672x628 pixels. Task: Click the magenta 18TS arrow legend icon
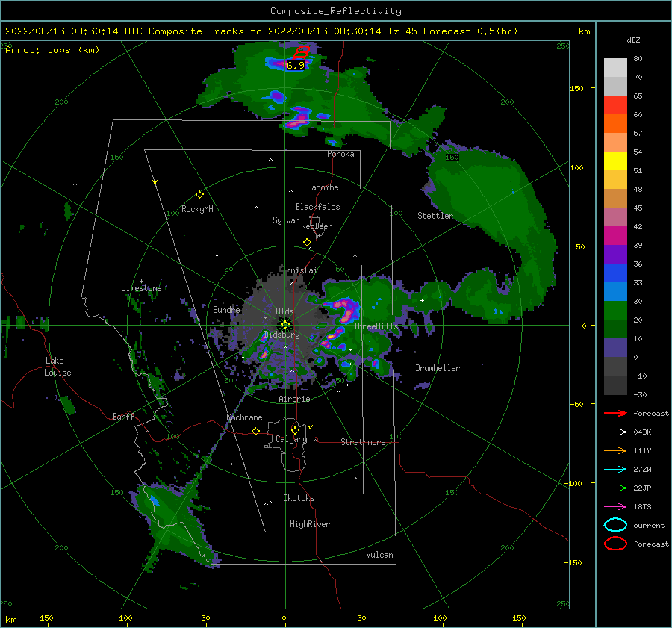pyautogui.click(x=615, y=507)
